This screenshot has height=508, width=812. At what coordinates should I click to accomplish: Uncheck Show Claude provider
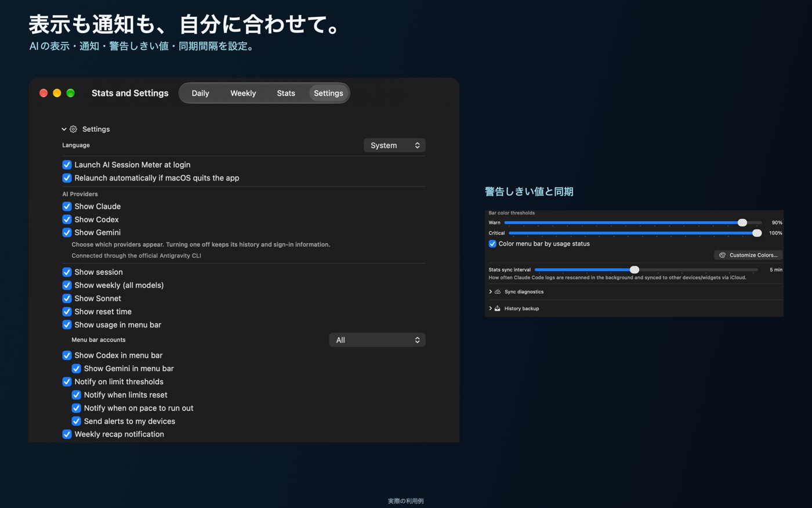(67, 207)
